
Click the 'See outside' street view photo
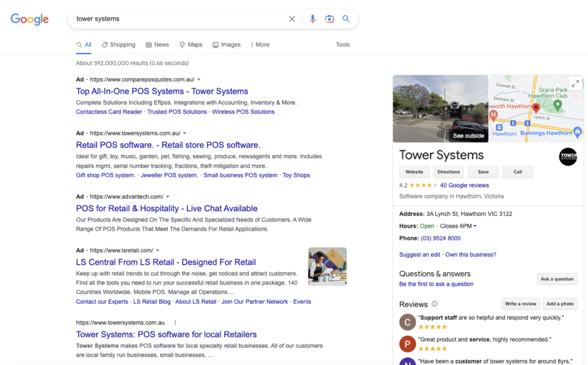point(440,108)
